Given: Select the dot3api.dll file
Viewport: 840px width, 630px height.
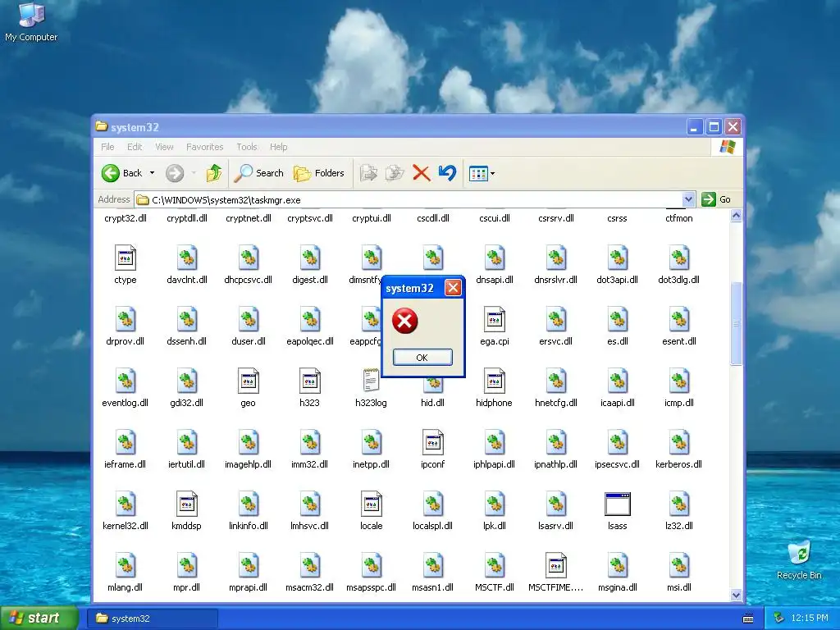Looking at the screenshot, I should click(x=617, y=265).
